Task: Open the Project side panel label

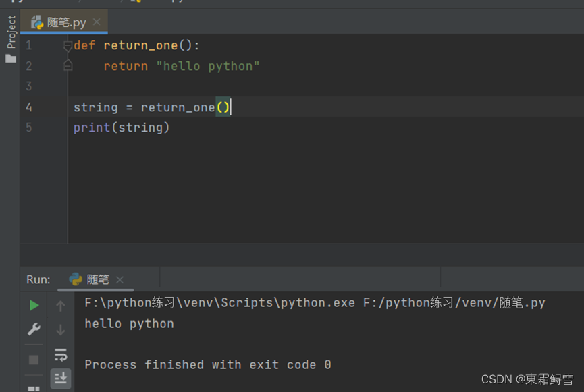Action: (x=11, y=32)
